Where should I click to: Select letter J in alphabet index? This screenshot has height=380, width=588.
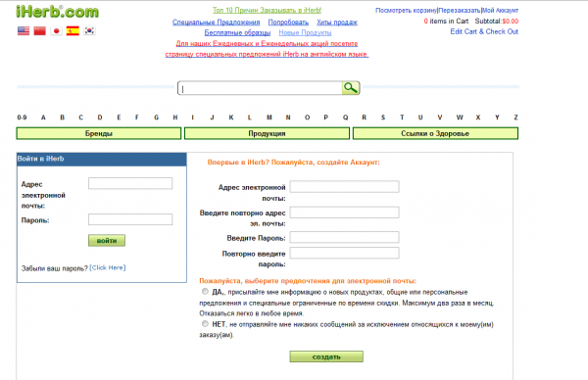coord(212,118)
